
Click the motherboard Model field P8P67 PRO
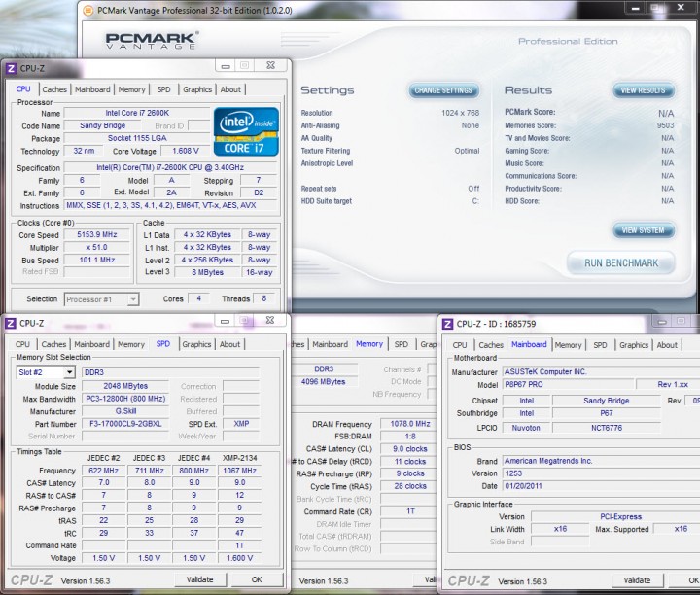tap(568, 384)
